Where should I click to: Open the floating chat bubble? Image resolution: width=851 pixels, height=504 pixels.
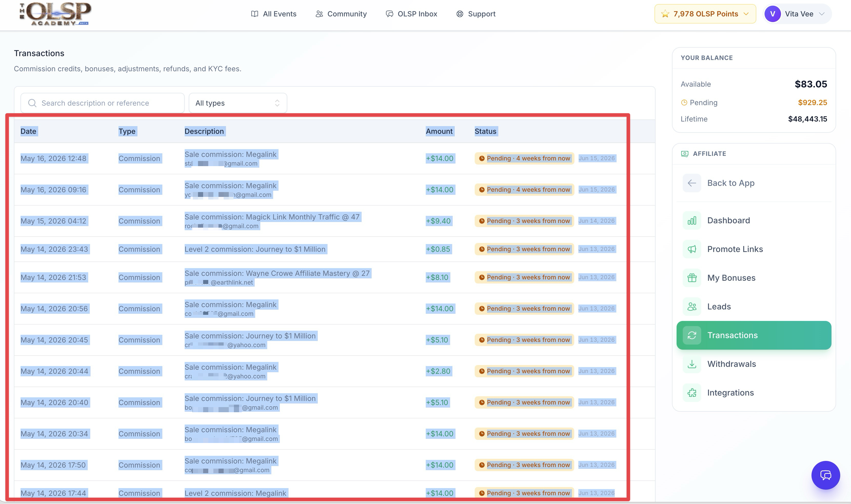(826, 475)
